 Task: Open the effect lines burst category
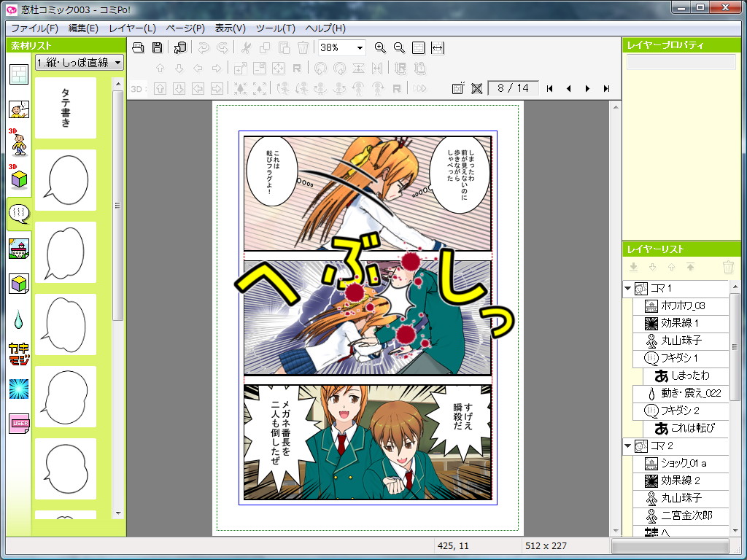[19, 389]
